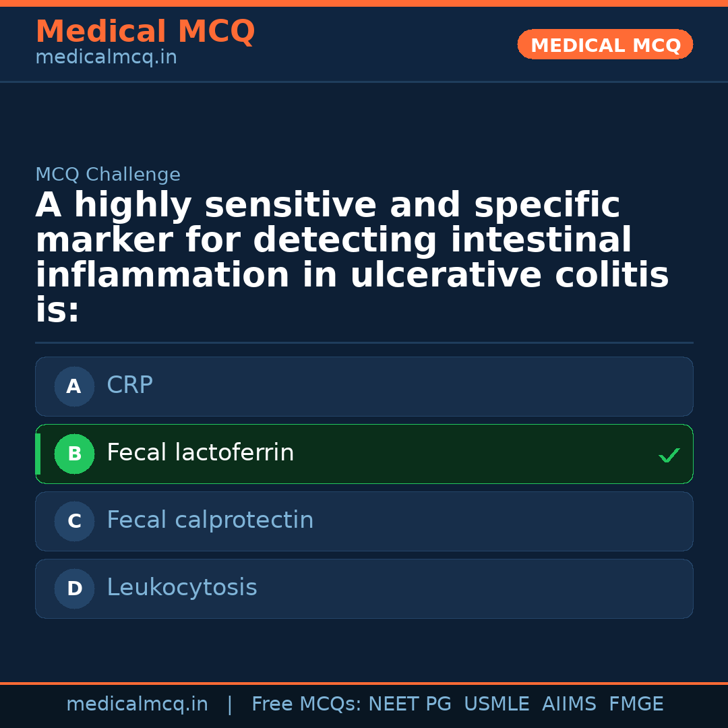Open the medicalmcq.in link in the footer
Viewport: 728px width, 728px height.
tap(137, 704)
